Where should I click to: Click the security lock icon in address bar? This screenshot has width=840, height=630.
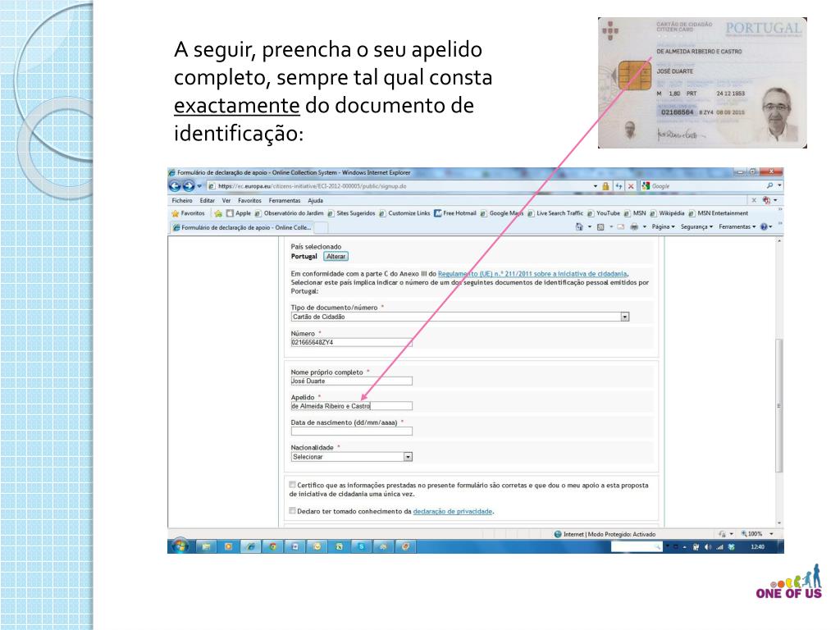point(605,186)
